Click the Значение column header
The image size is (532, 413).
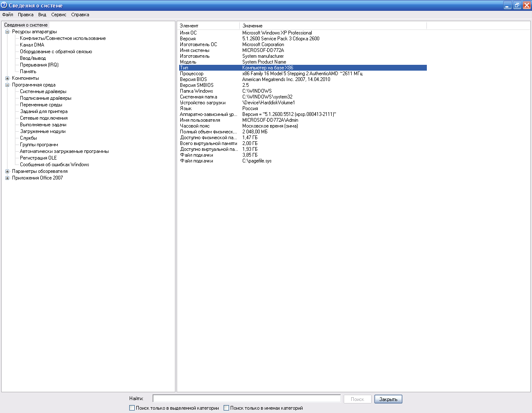pos(333,26)
